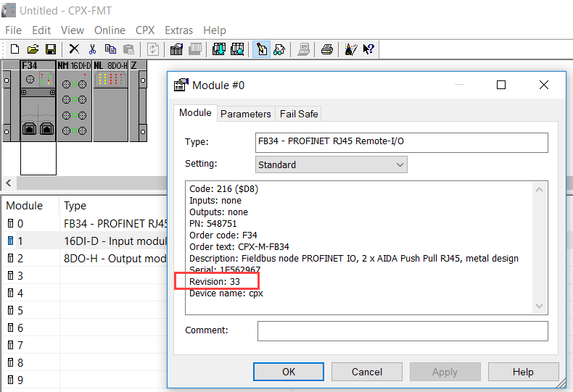573x392 pixels.
Task: Click the Code: 216 ($D8) line
Action: tap(223, 188)
